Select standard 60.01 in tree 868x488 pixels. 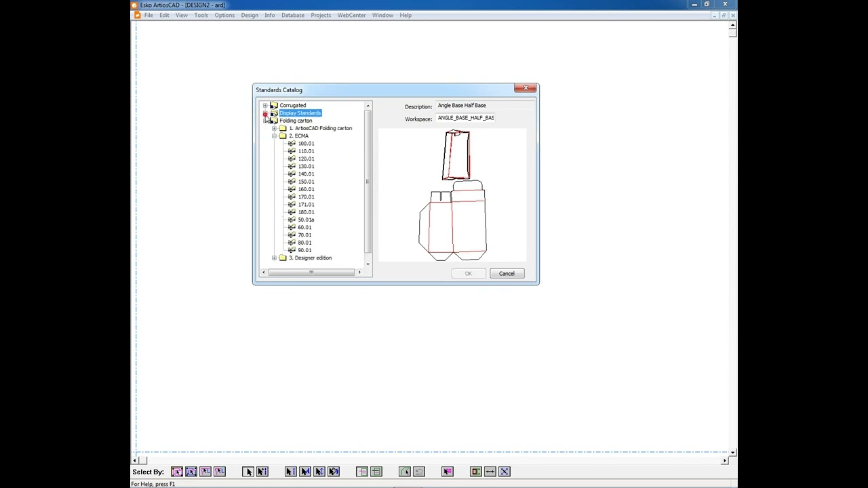coord(304,227)
